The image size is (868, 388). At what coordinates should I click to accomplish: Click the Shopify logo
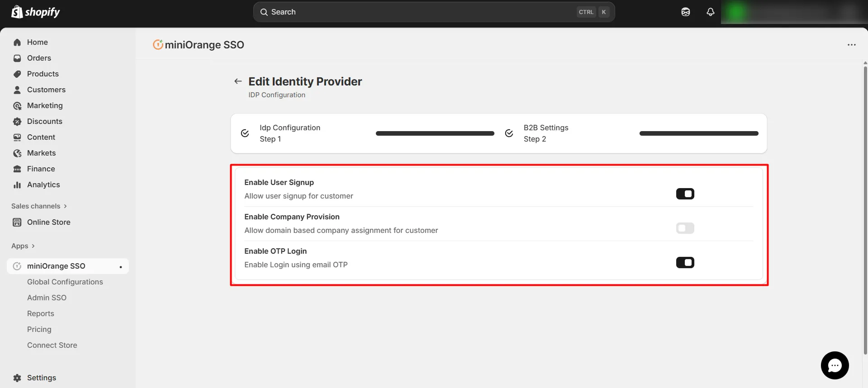[x=36, y=12]
